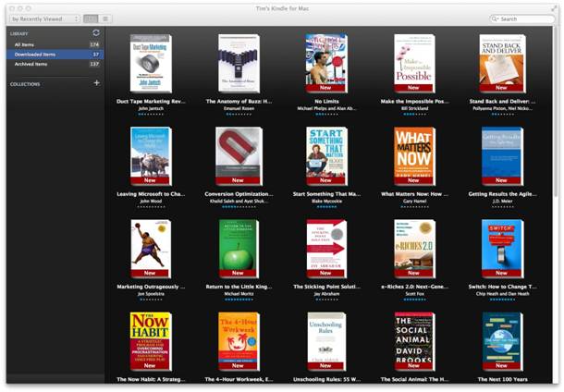
Task: Type in the Search field
Action: (x=527, y=18)
